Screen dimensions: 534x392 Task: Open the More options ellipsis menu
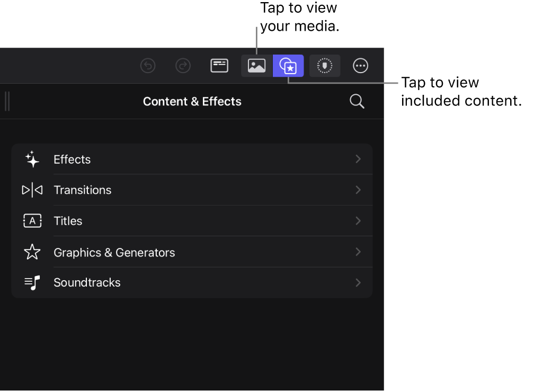(x=361, y=66)
